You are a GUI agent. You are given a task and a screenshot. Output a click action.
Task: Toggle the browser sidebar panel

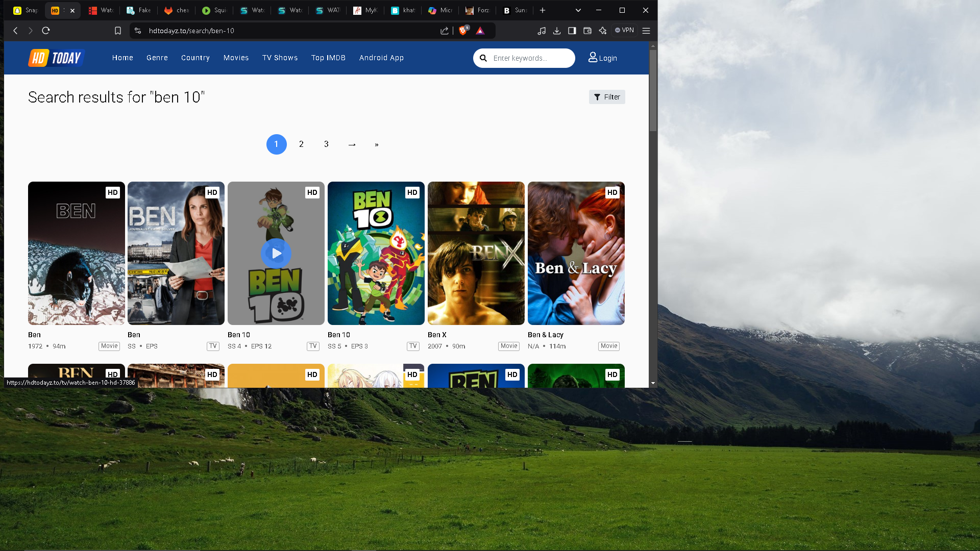pyautogui.click(x=572, y=31)
